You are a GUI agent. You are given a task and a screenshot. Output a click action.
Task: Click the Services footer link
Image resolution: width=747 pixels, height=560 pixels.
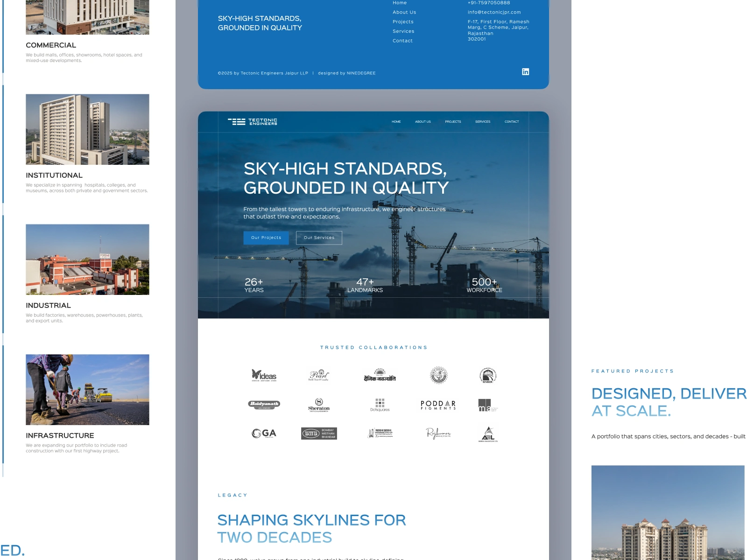(x=403, y=31)
